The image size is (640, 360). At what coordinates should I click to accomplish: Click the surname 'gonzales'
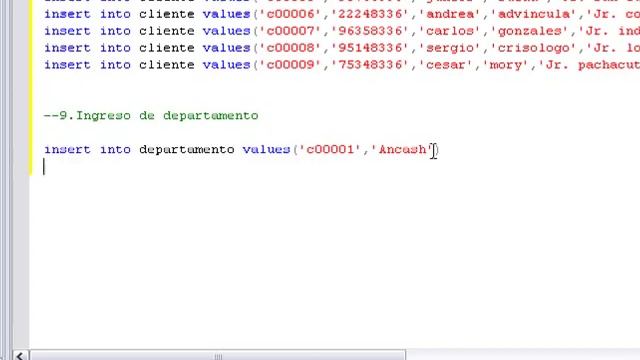(x=530, y=31)
